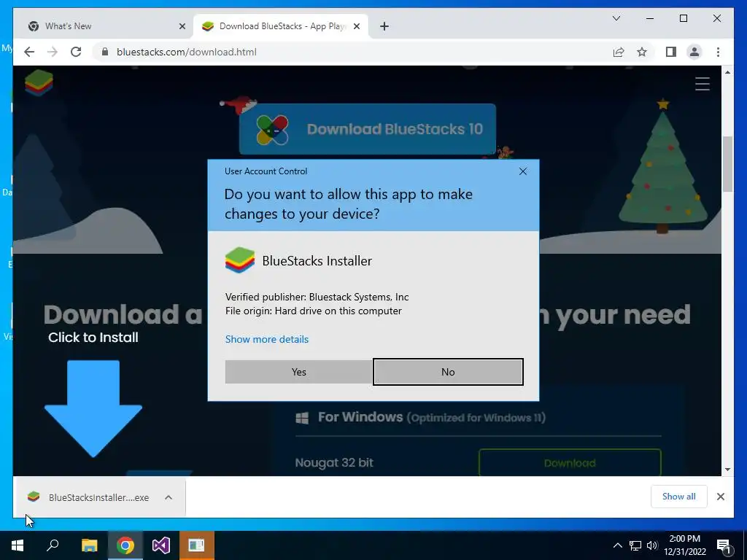This screenshot has height=560, width=747.
Task: Open network status tray icon
Action: (635, 545)
